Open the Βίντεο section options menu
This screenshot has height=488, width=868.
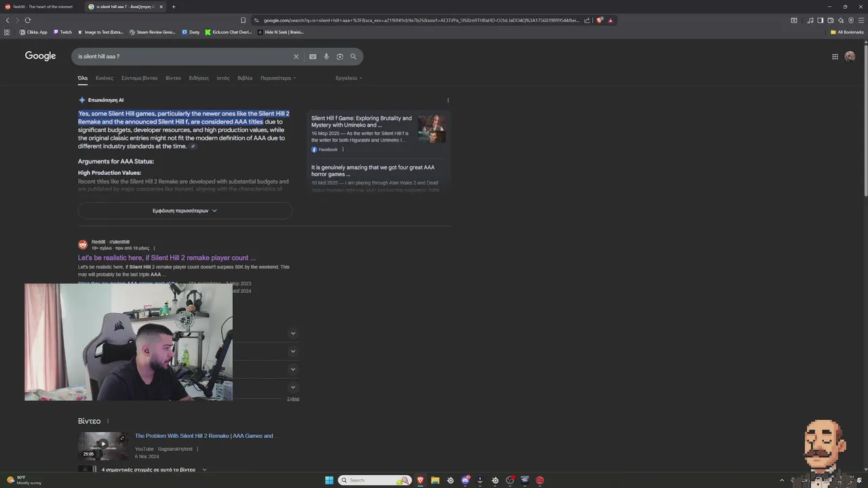click(x=107, y=421)
